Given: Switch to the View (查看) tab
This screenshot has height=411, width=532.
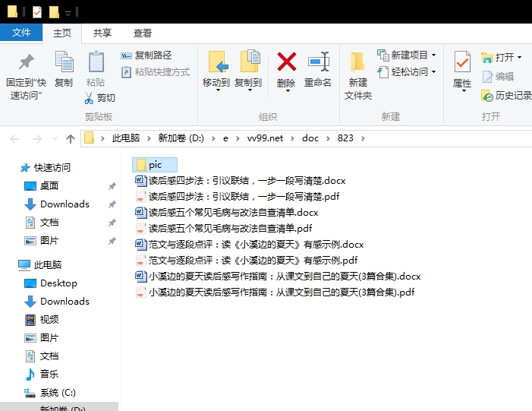Looking at the screenshot, I should pyautogui.click(x=143, y=33).
